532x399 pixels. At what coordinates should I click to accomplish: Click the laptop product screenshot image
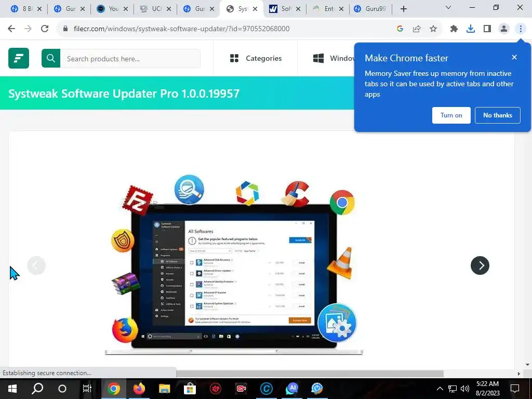(x=234, y=264)
